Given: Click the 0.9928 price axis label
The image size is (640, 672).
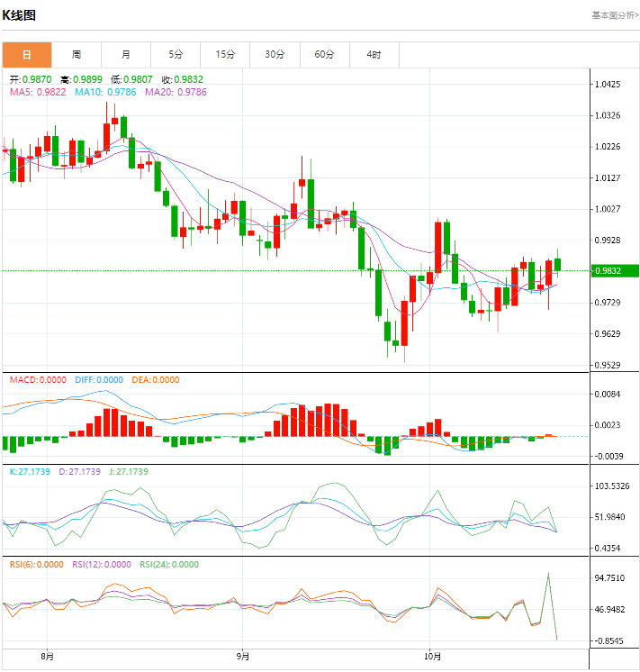Looking at the screenshot, I should 608,241.
